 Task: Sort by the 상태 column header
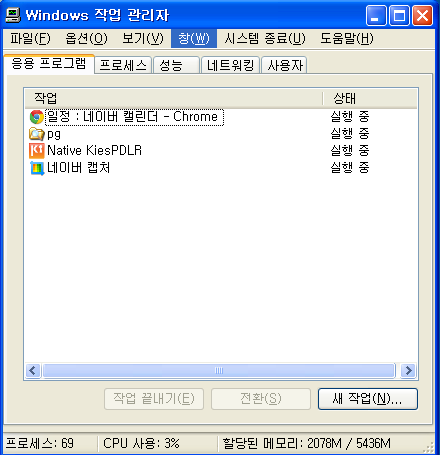(x=370, y=98)
